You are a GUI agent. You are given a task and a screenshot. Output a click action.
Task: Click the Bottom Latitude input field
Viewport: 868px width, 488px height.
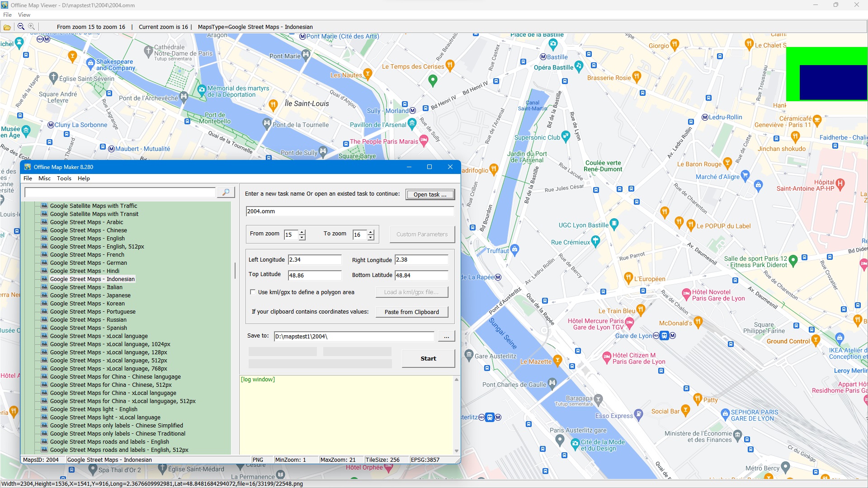point(421,275)
